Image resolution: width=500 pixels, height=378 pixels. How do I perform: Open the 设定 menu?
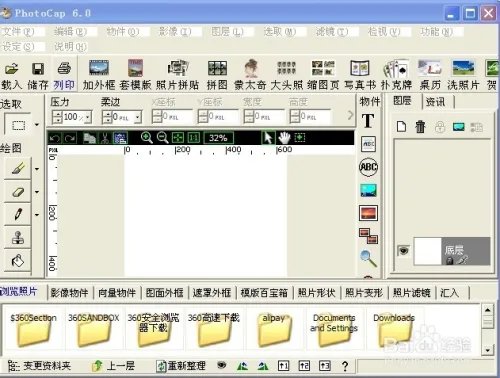click(x=19, y=47)
